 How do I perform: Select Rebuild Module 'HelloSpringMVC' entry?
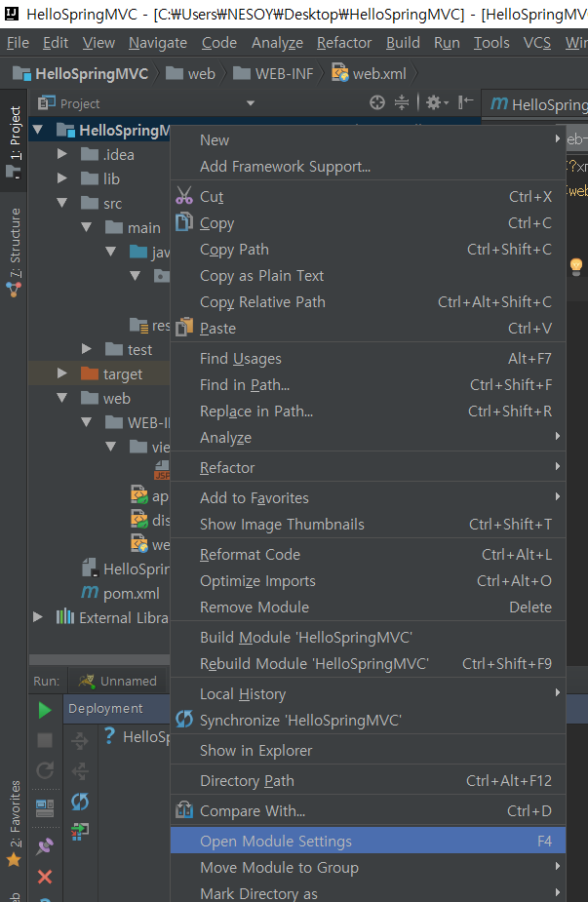click(x=369, y=663)
